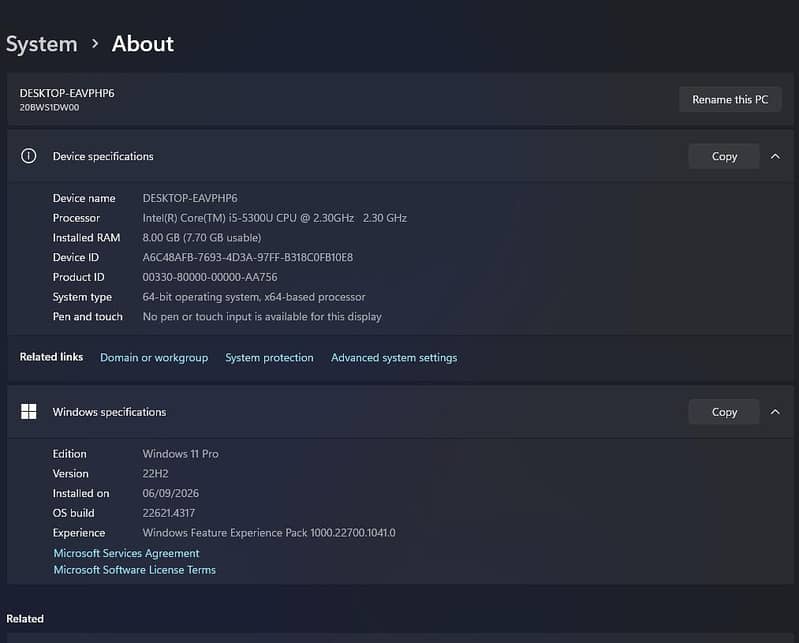Click the Device specifications header text
The height and width of the screenshot is (643, 799).
103,156
